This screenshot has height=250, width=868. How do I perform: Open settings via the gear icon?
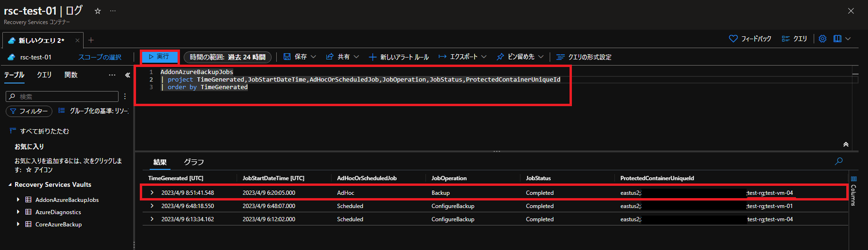click(823, 39)
